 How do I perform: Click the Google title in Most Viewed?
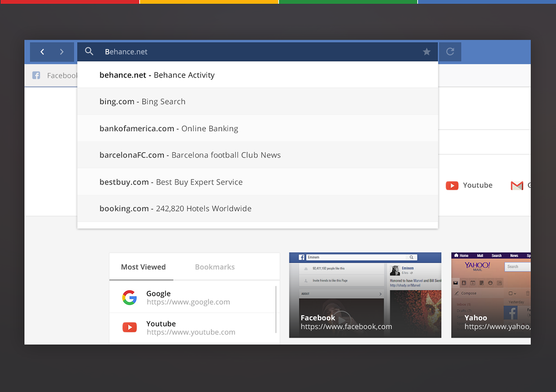pyautogui.click(x=158, y=294)
